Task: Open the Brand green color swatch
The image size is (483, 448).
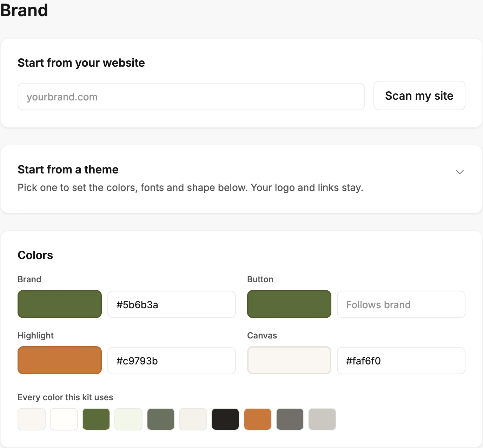Action: pyautogui.click(x=60, y=304)
